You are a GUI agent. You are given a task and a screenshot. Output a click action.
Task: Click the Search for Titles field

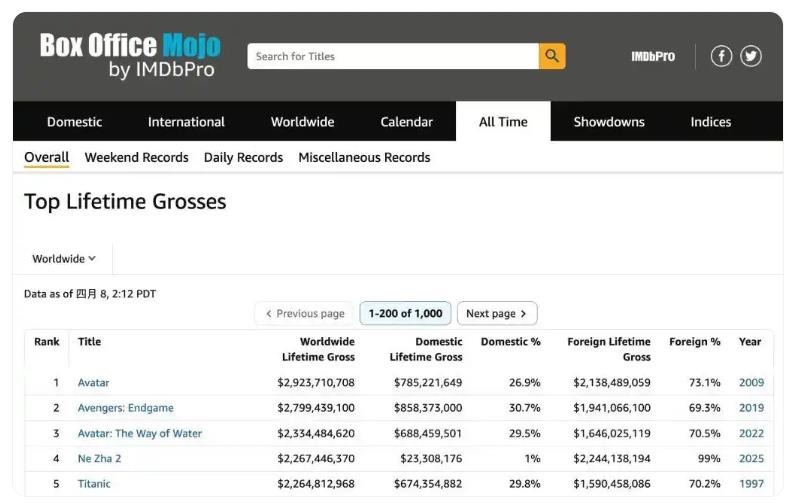click(x=392, y=56)
